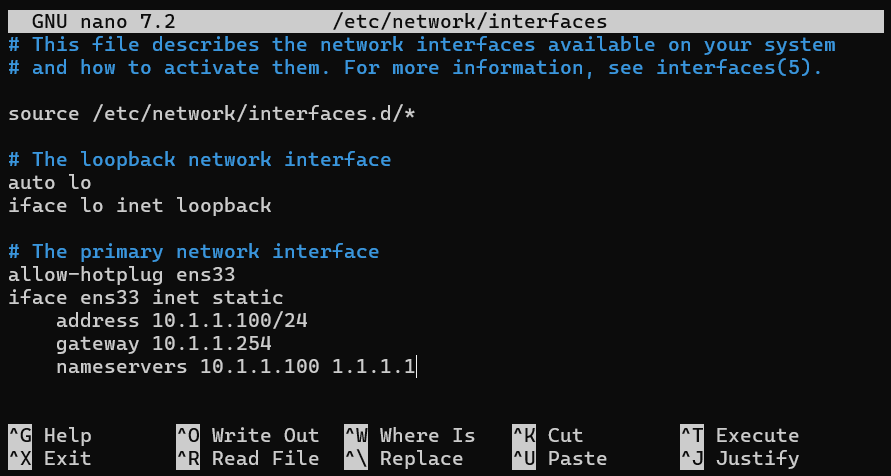Image resolution: width=891 pixels, height=476 pixels.
Task: Select the ^R Read File shortcut
Action: [x=248, y=458]
